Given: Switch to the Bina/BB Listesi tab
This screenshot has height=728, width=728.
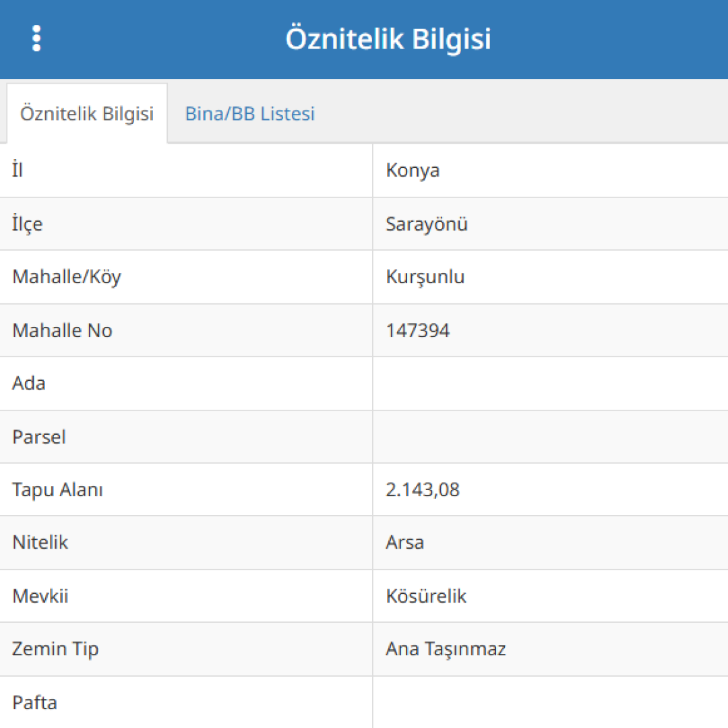Looking at the screenshot, I should (x=250, y=114).
